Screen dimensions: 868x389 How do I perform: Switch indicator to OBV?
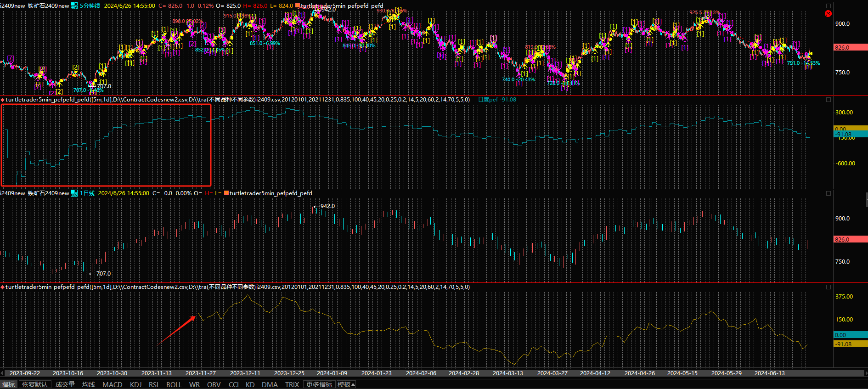point(214,384)
